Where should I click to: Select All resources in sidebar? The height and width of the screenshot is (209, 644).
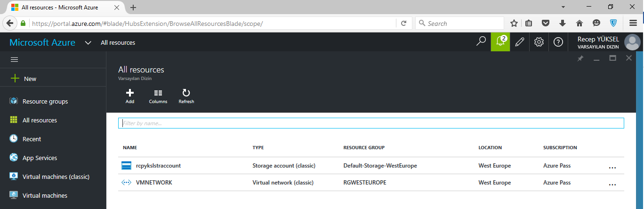click(40, 120)
